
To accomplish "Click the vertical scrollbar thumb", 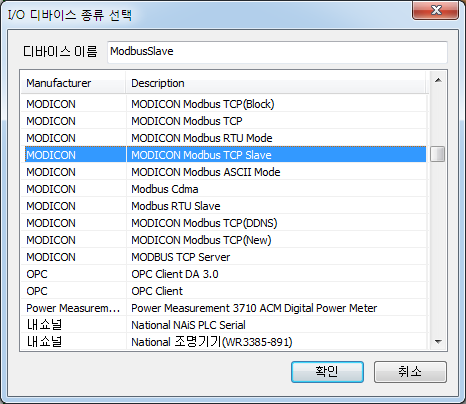I will point(437,154).
